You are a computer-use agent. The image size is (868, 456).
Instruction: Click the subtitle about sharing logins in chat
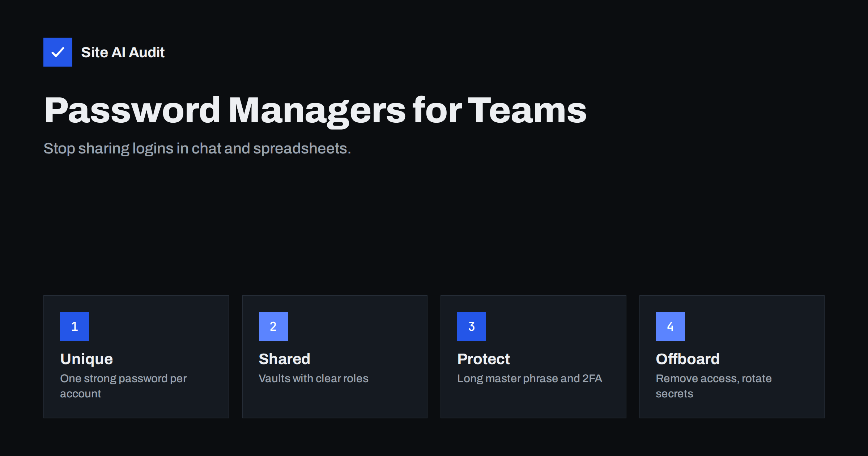[x=197, y=148]
